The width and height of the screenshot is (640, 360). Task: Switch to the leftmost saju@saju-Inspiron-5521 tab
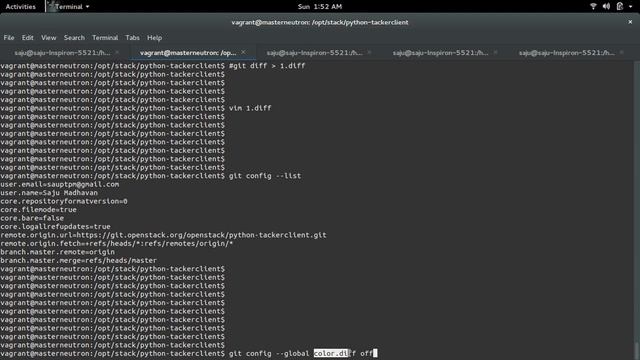[62, 53]
